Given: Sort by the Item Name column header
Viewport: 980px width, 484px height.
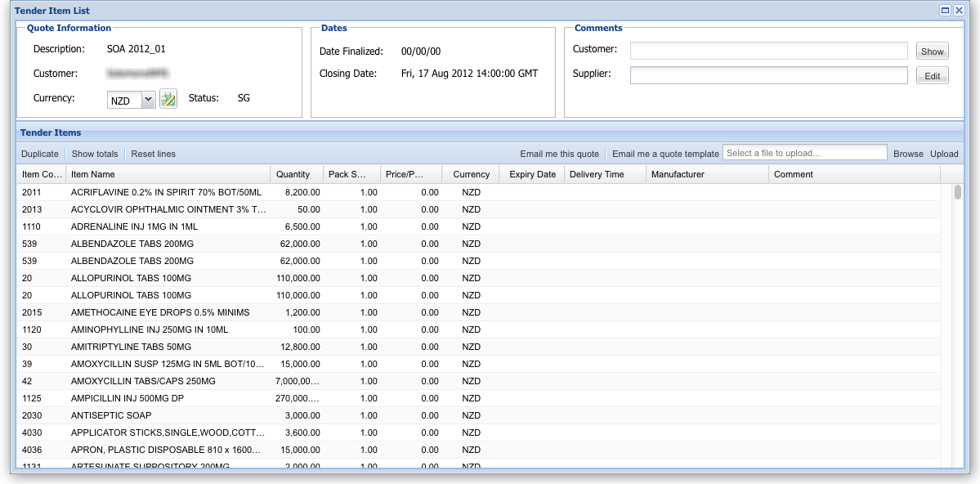Looking at the screenshot, I should coord(168,174).
